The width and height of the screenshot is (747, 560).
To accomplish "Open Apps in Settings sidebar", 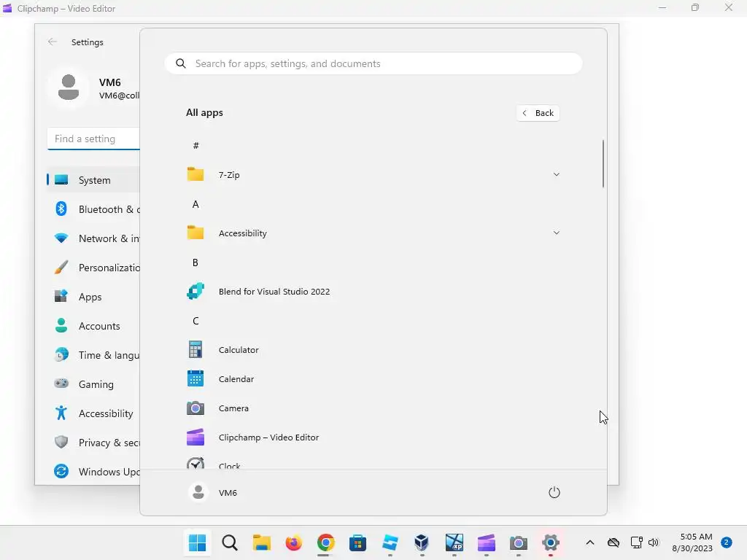I will click(x=93, y=297).
